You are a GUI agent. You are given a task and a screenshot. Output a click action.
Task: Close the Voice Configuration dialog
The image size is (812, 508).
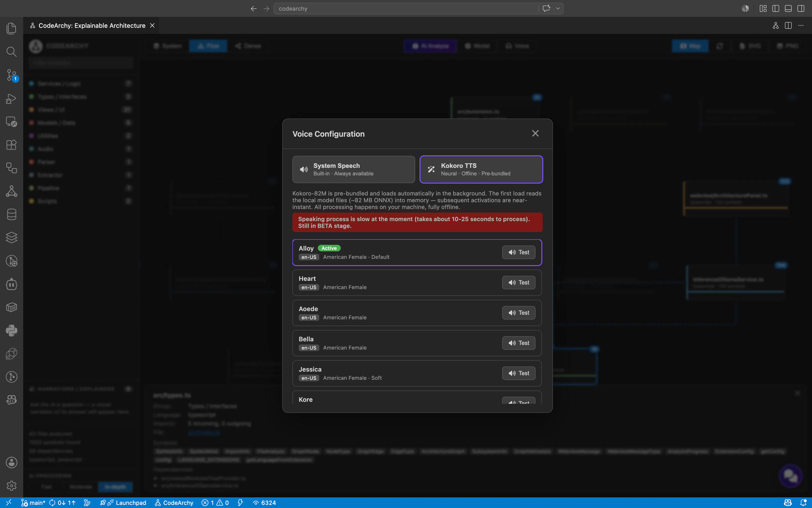tap(536, 133)
